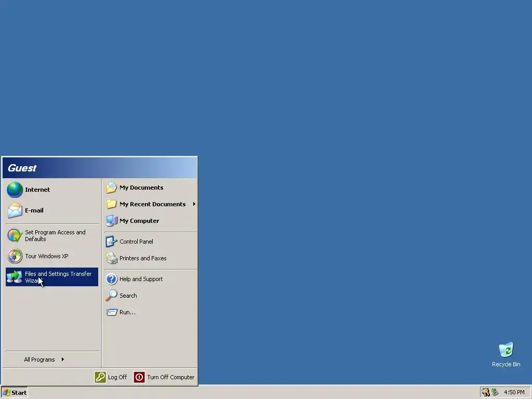Click the Turn Off Computer power icon
This screenshot has height=399, width=532.
point(139,377)
